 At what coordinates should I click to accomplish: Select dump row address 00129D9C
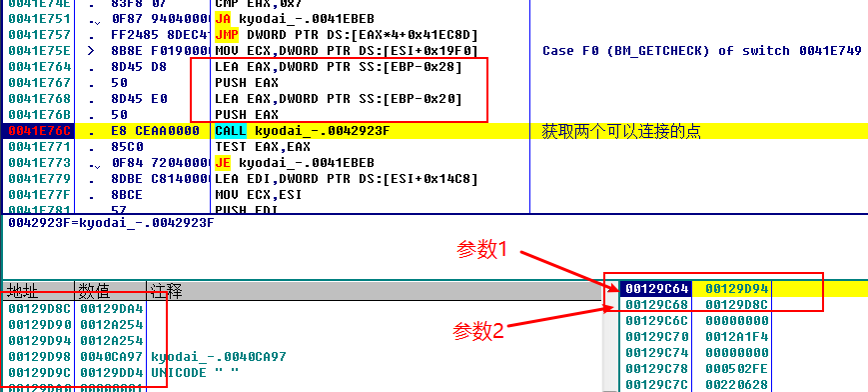click(x=40, y=372)
